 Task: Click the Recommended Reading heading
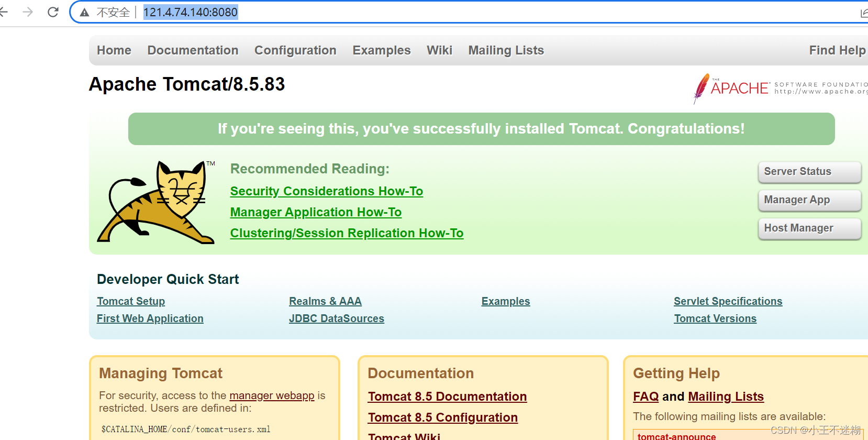310,169
